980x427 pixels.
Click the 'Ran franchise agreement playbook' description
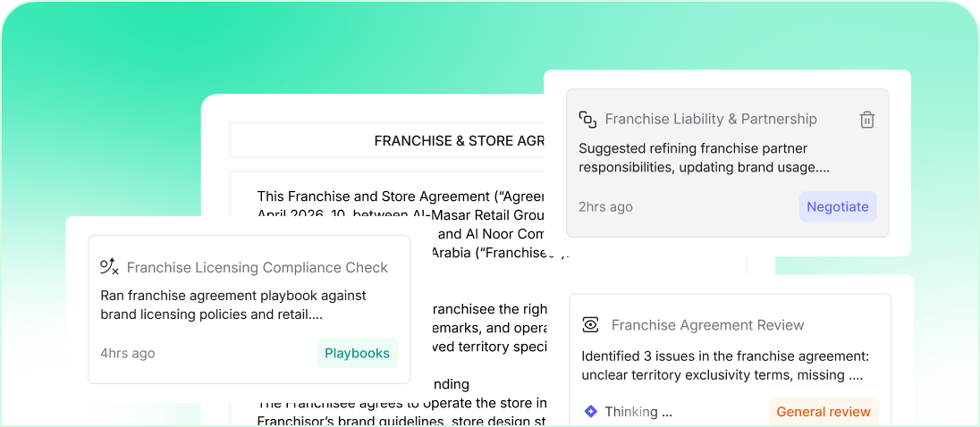pyautogui.click(x=233, y=305)
